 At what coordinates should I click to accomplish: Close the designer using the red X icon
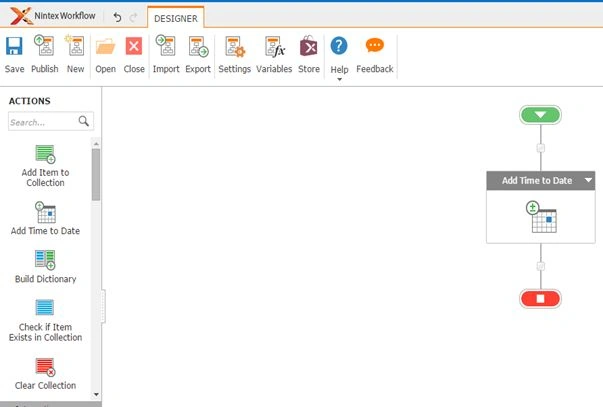[134, 46]
